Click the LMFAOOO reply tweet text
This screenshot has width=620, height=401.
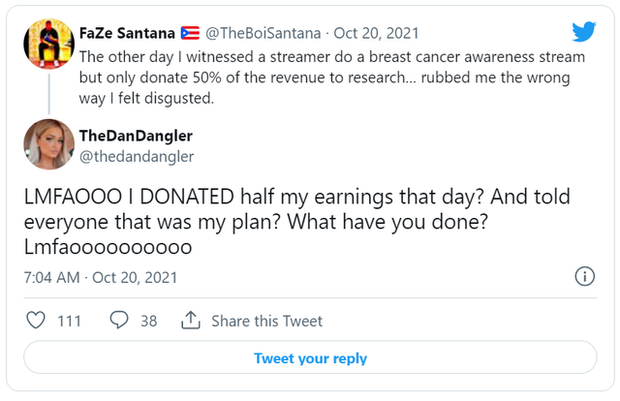click(297, 221)
